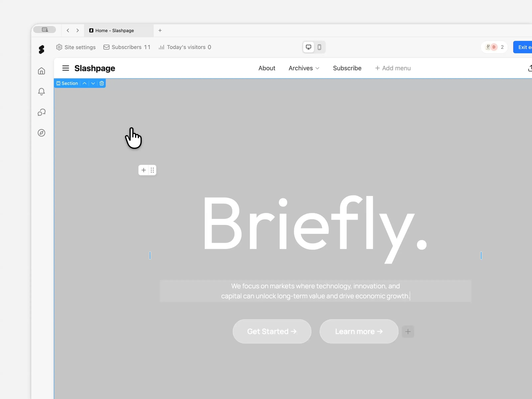Select the Home - Slashpage tab

coord(119,31)
